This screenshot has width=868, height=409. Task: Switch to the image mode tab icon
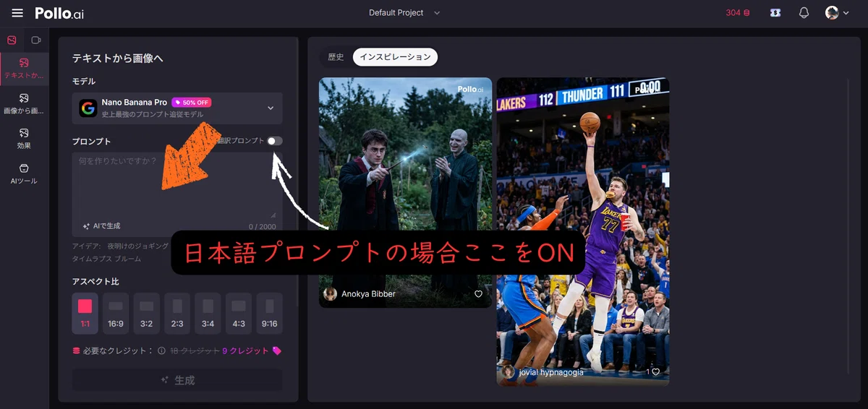pos(12,40)
